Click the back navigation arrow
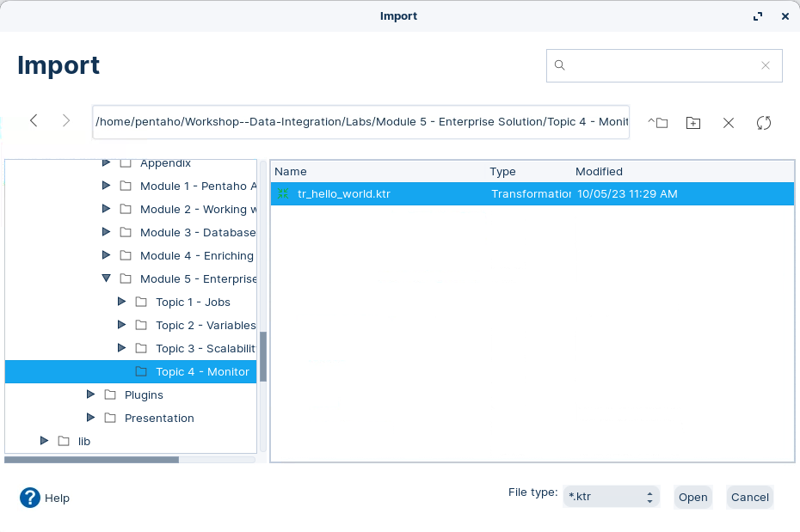The image size is (800, 532). click(x=34, y=121)
